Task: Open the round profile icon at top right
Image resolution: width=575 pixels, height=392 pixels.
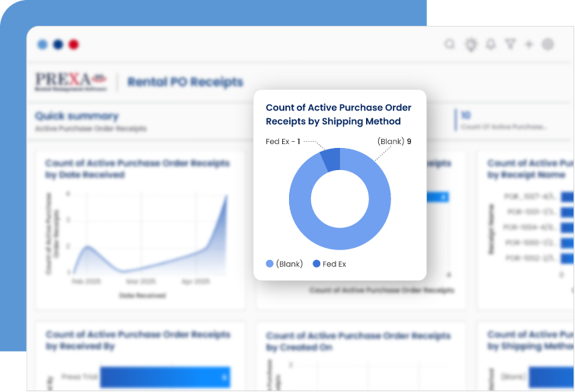Action: (x=548, y=45)
